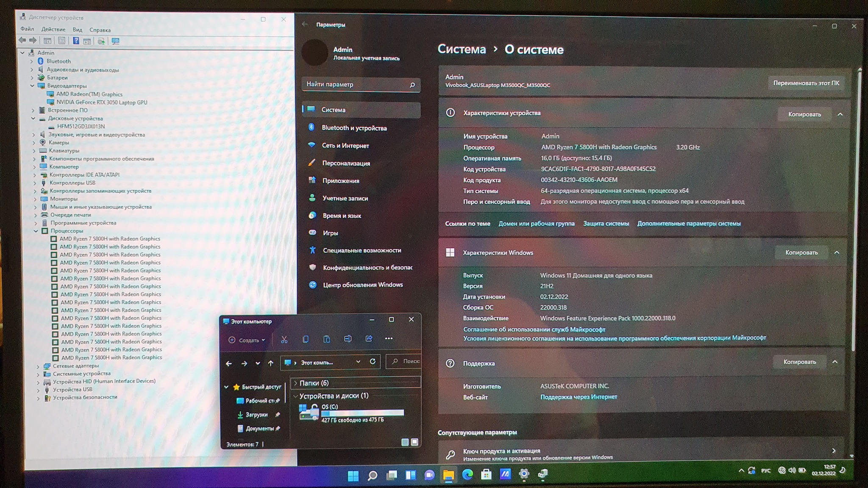868x488 pixels.
Task: Expand Сетевые адаптеры tree node
Action: tap(38, 366)
